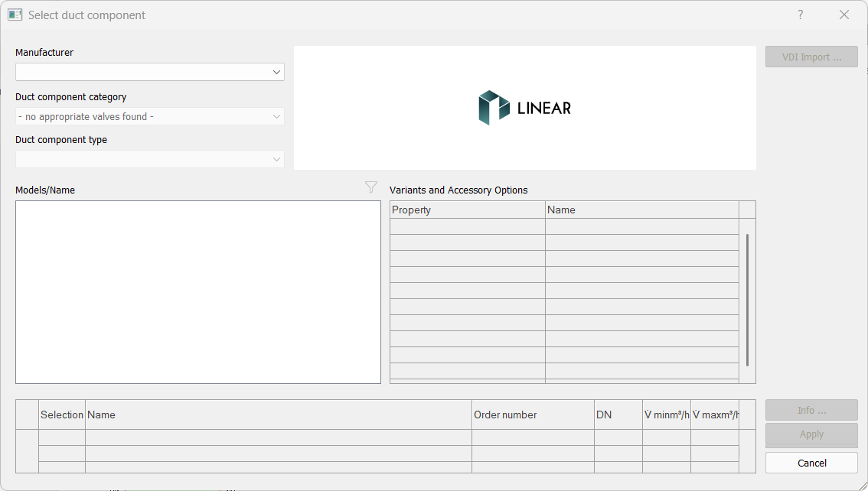Click the V min m³/h column header

click(667, 415)
